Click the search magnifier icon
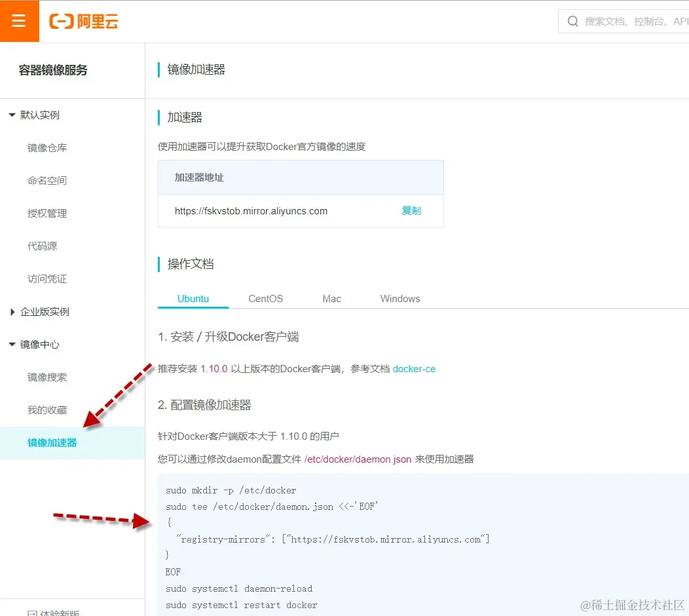Viewport: 689px width, 616px height. point(572,21)
